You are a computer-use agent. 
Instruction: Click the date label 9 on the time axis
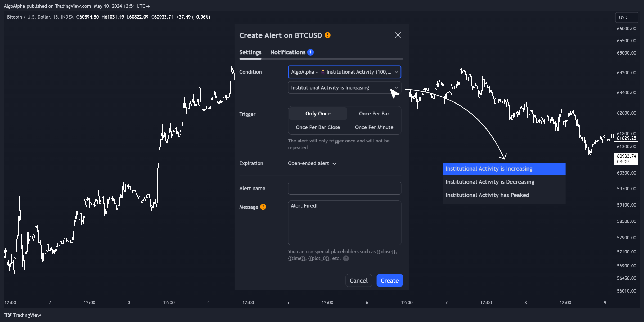(x=605, y=302)
